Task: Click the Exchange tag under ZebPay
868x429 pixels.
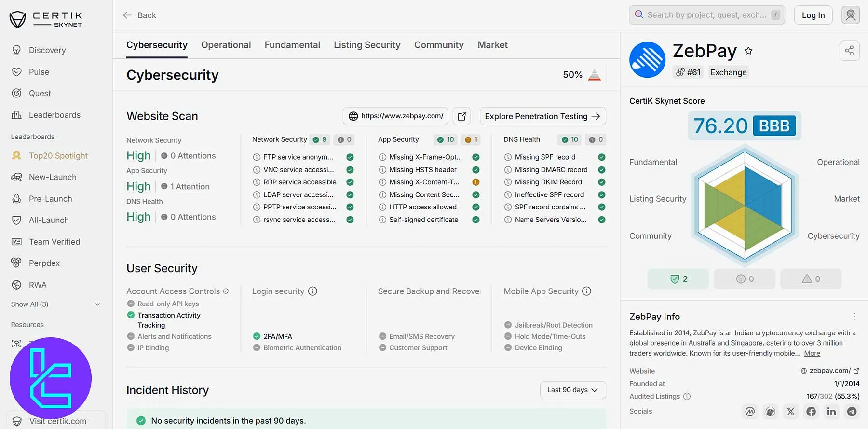Action: (728, 72)
